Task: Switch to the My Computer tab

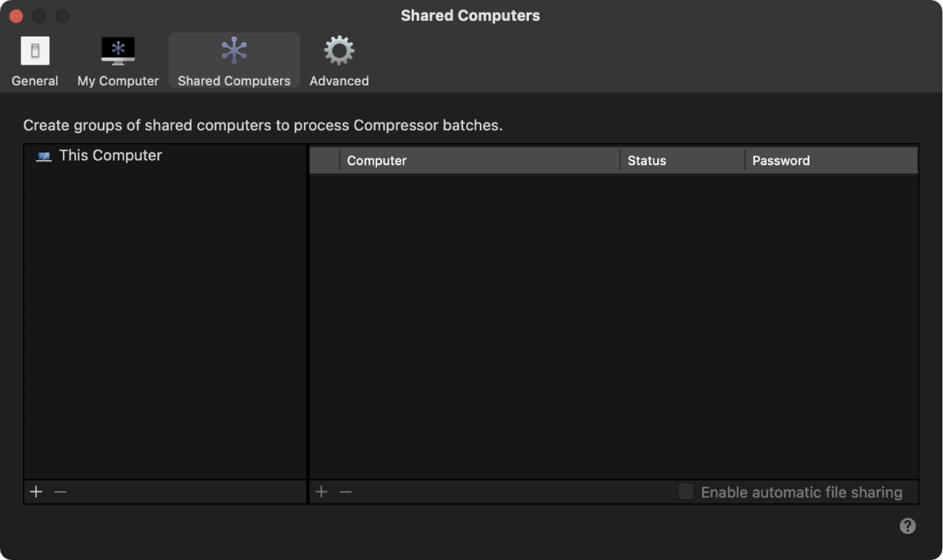Action: 117,60
